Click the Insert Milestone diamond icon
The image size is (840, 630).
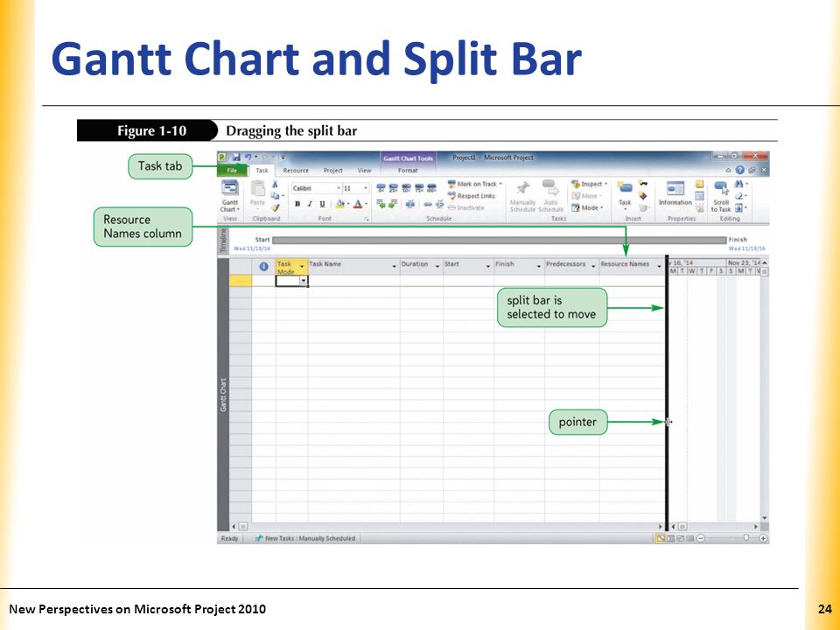643,196
